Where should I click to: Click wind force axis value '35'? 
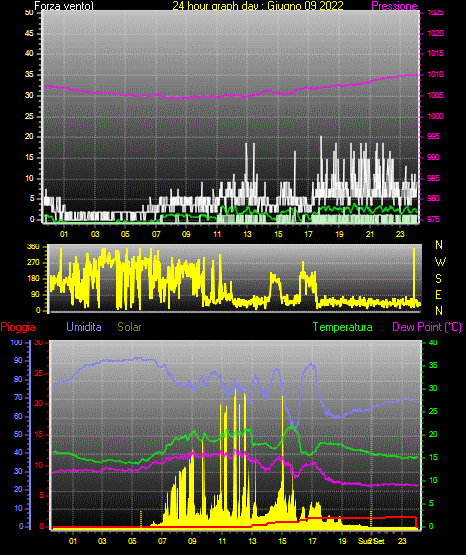tap(29, 74)
